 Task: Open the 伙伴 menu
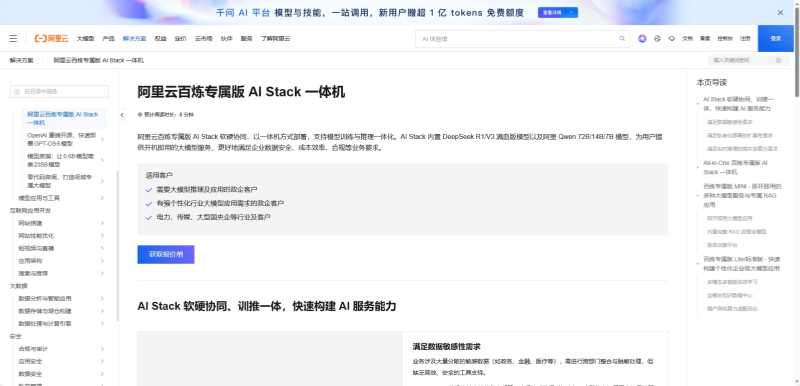coord(227,39)
